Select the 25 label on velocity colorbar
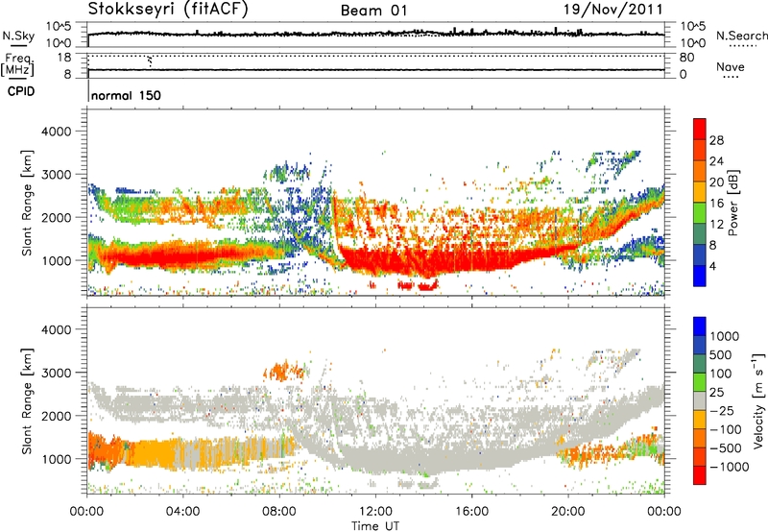768x532 pixels. [717, 393]
